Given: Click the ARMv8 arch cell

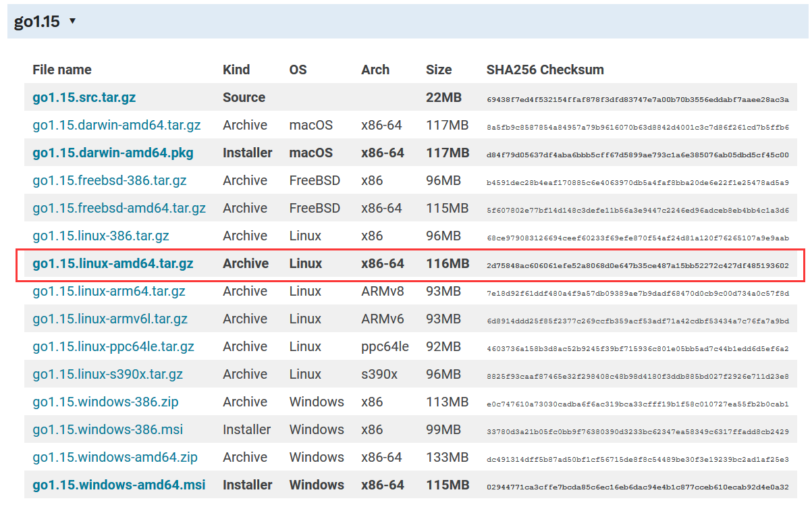Looking at the screenshot, I should click(382, 291).
